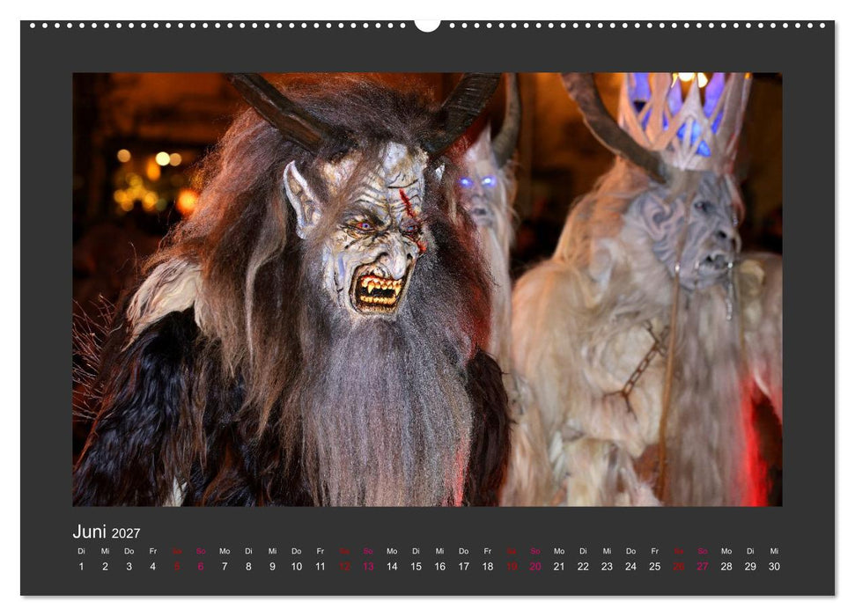The image size is (855, 616).
Task: Choose date 11 in June
Action: pos(321,567)
